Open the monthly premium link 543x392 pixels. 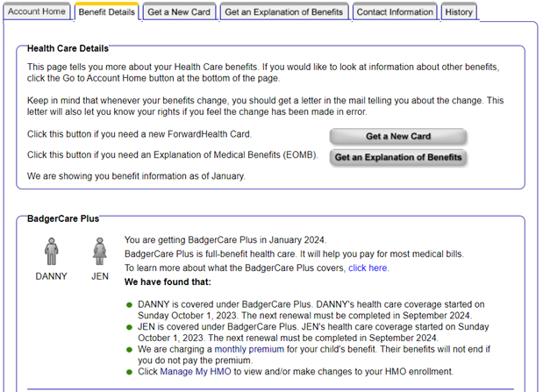tap(249, 349)
